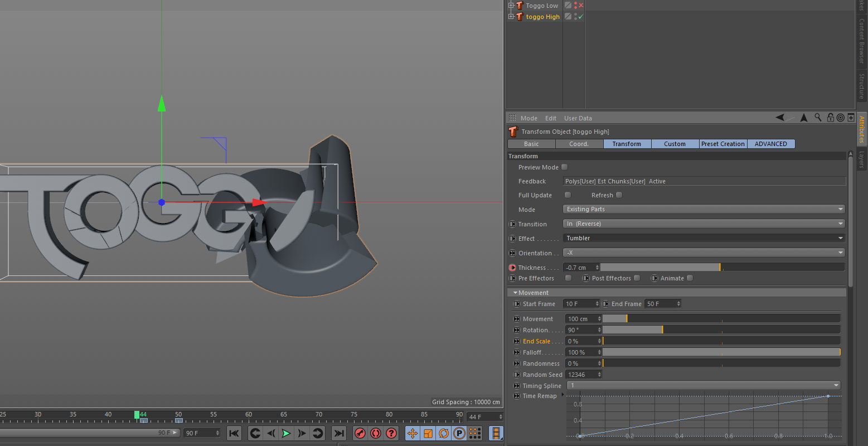Click the Attributes panel lock icon
Screen dimensions: 868x446
[x=830, y=118]
